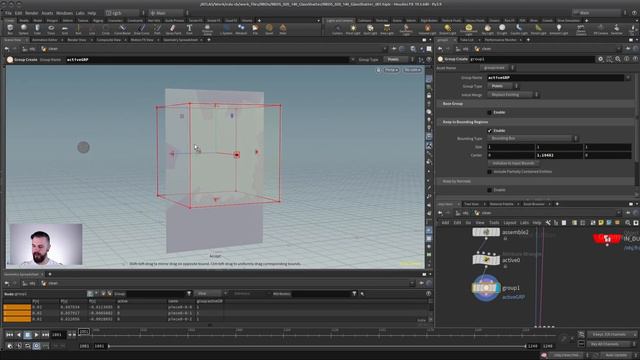Image resolution: width=640 pixels, height=360 pixels.
Task: Click the stop playback button
Action: [27, 335]
